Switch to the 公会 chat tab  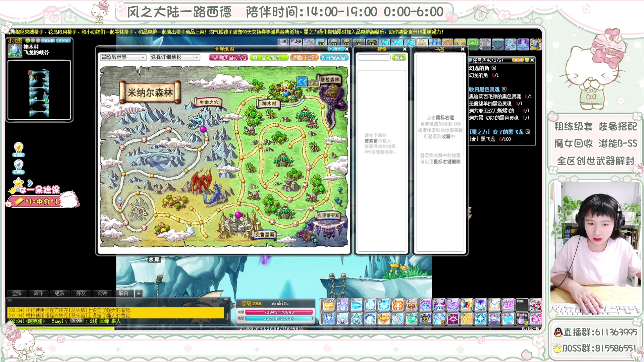pos(102,293)
